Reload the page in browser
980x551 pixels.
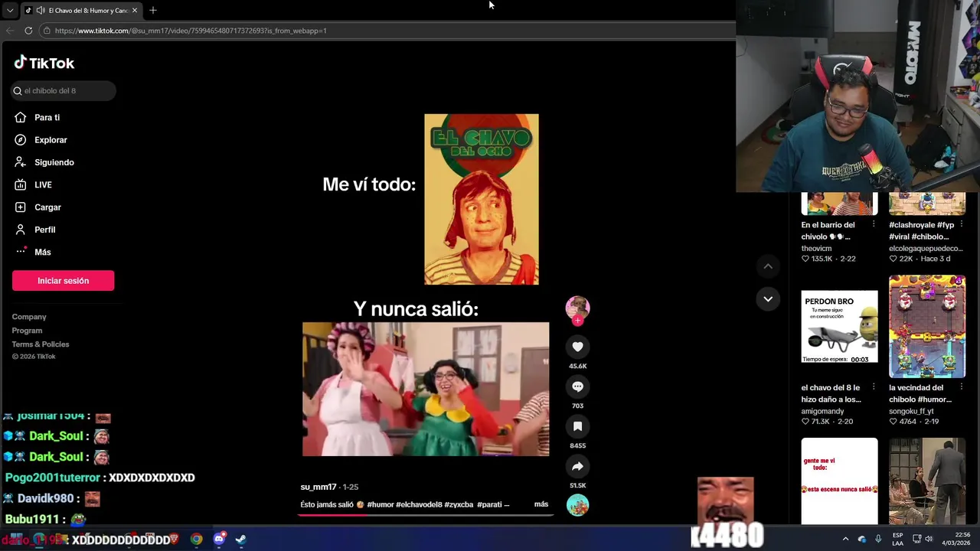(x=28, y=31)
